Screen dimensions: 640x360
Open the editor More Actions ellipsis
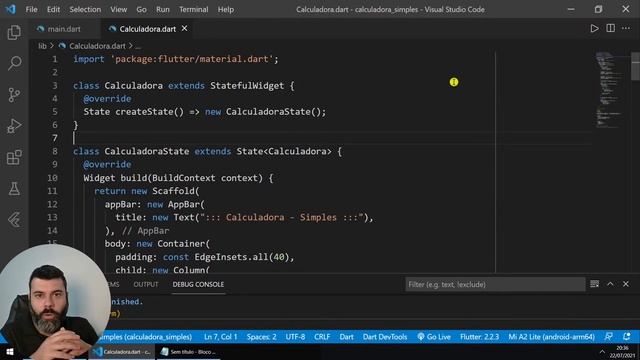pyautogui.click(x=626, y=29)
